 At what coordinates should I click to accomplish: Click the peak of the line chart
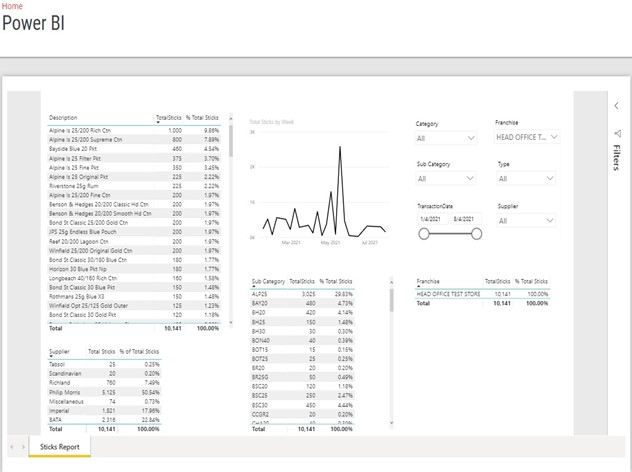point(340,147)
